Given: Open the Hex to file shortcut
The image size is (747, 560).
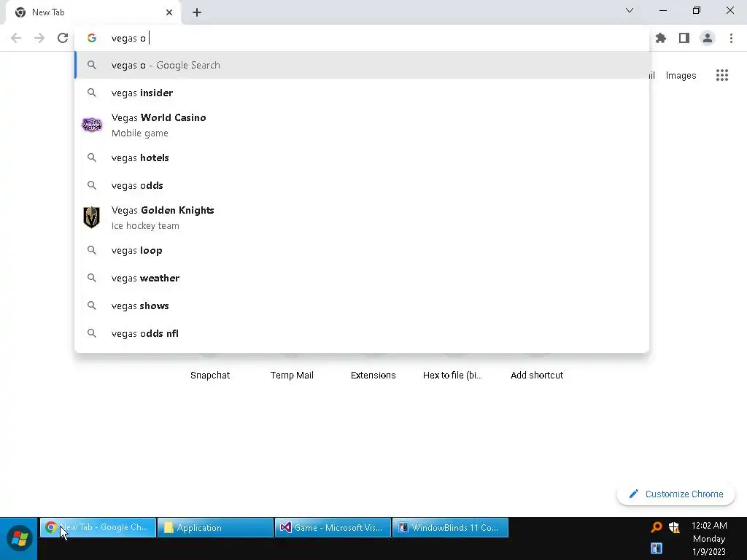Looking at the screenshot, I should (x=452, y=375).
